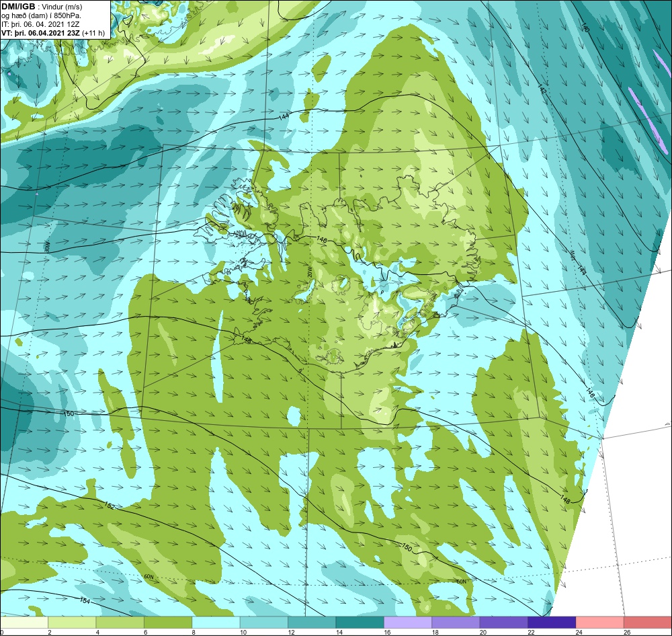
Task: Click the '152' height contour label
Action: pos(110,506)
